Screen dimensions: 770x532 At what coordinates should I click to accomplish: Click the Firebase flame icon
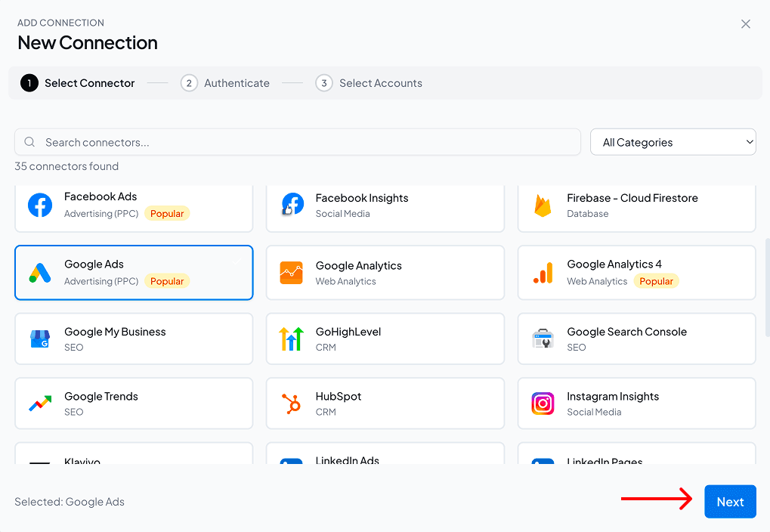pos(543,206)
